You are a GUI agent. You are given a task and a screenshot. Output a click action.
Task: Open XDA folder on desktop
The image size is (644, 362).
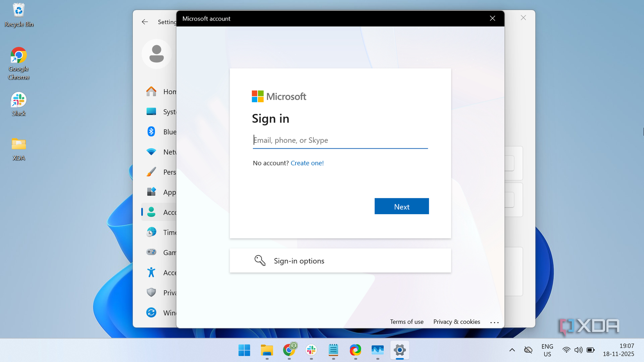tap(18, 149)
